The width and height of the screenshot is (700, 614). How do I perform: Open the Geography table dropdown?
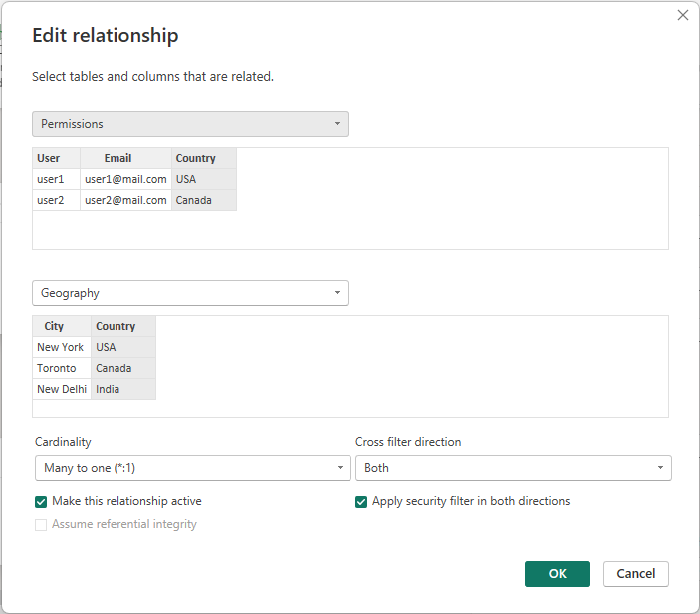tap(189, 293)
